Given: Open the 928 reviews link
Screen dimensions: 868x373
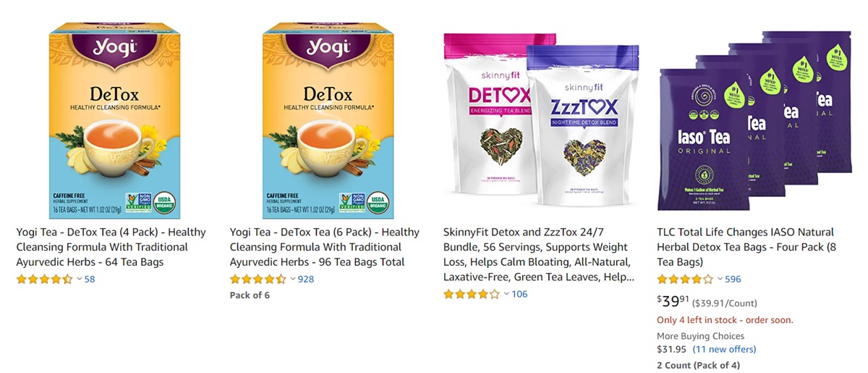Looking at the screenshot, I should (x=305, y=279).
